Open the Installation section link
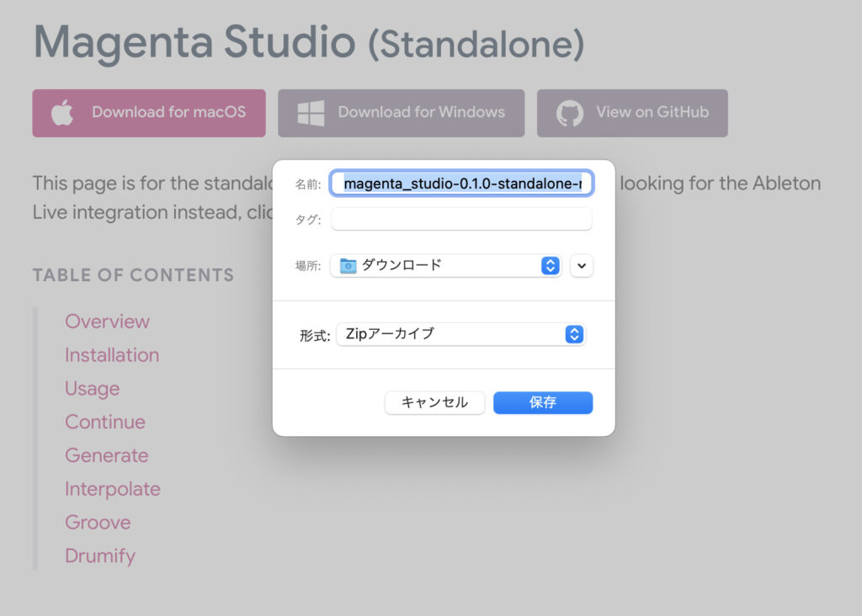Viewport: 862px width, 616px height. 112,355
